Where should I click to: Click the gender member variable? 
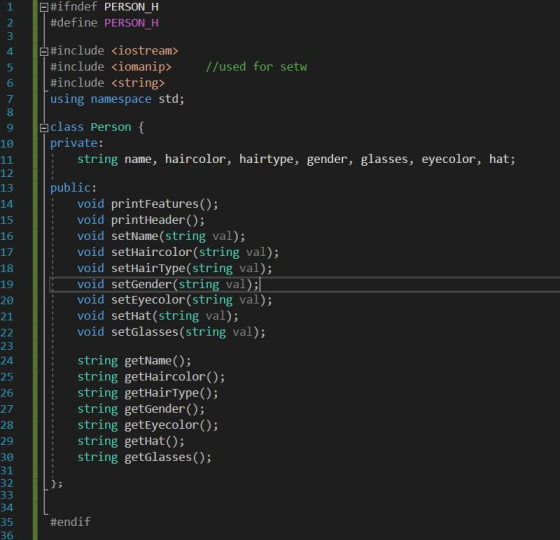pyautogui.click(x=326, y=159)
